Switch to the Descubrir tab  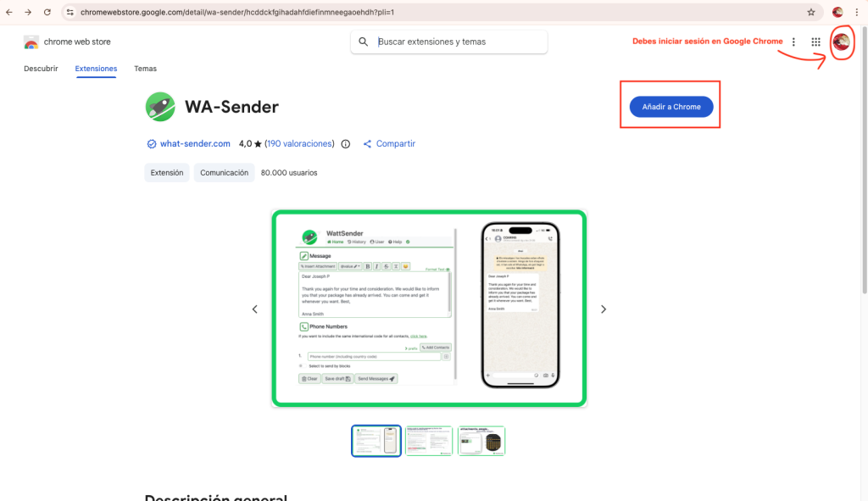click(x=41, y=69)
